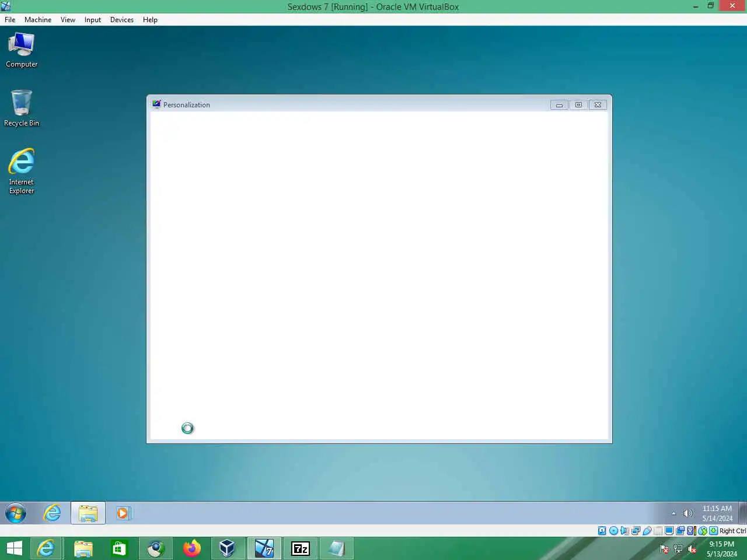This screenshot has width=747, height=560.
Task: Click guest Show desktop strip
Action: 742,513
